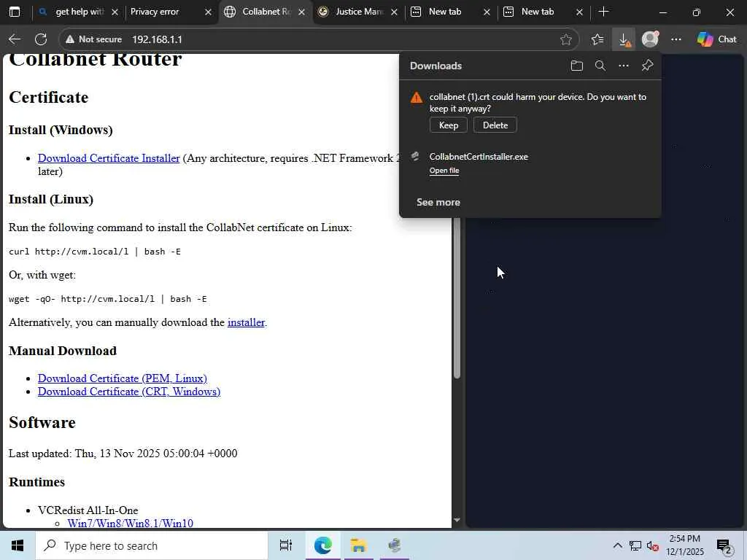Image resolution: width=747 pixels, height=560 pixels.
Task: Click warning icon beside collabnet (1).crt
Action: (417, 98)
